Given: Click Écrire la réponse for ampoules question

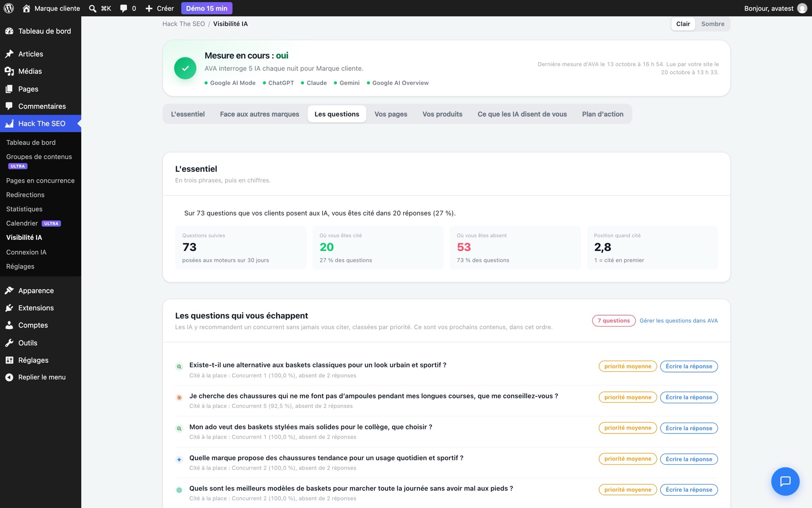Looking at the screenshot, I should pyautogui.click(x=689, y=397).
